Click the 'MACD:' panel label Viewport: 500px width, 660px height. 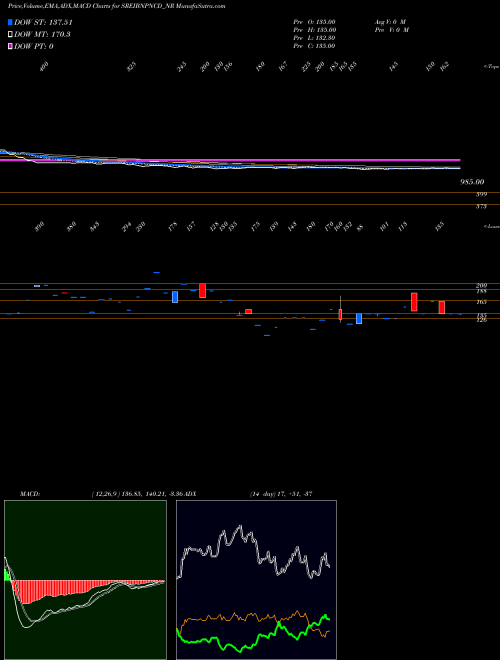point(29,493)
